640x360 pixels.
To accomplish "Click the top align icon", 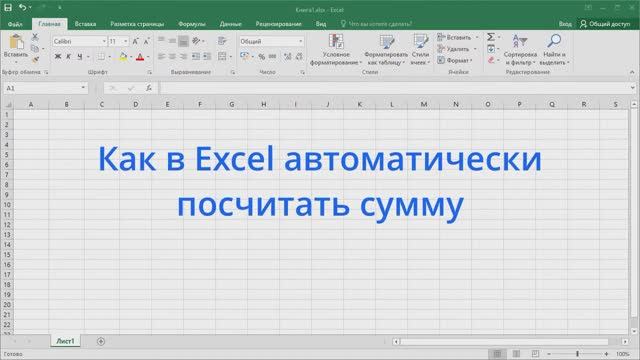I will (x=161, y=41).
